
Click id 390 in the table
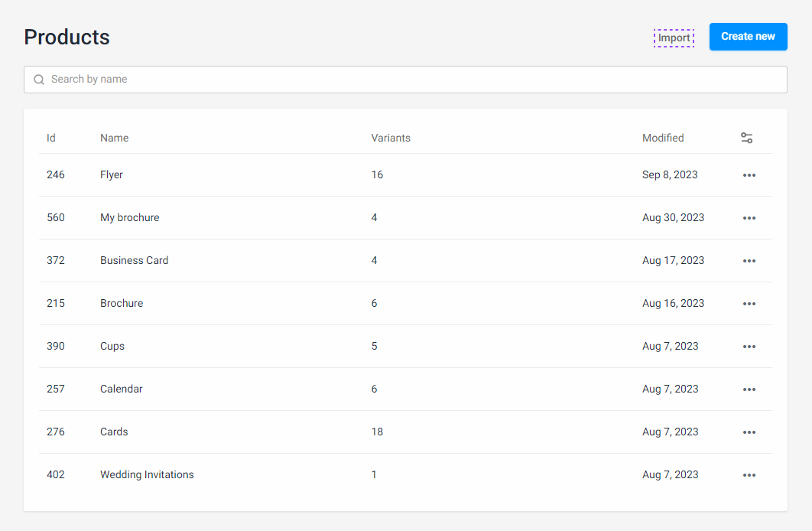(x=55, y=346)
